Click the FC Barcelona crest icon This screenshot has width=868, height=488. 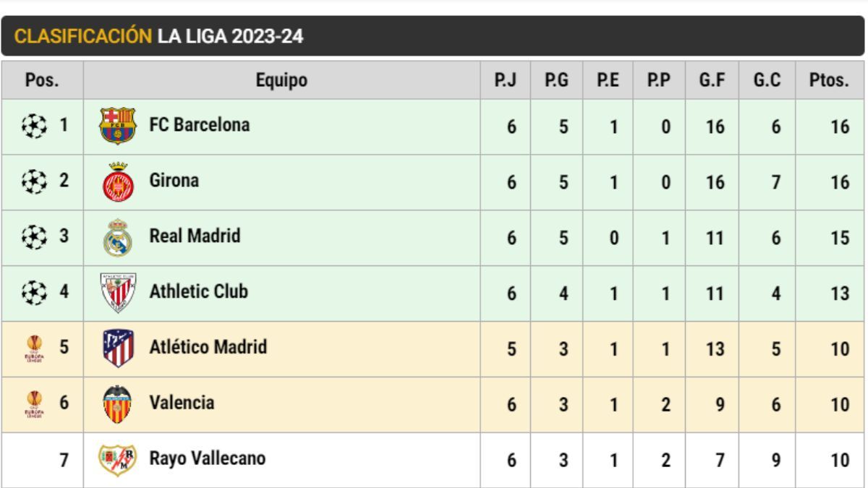point(117,126)
